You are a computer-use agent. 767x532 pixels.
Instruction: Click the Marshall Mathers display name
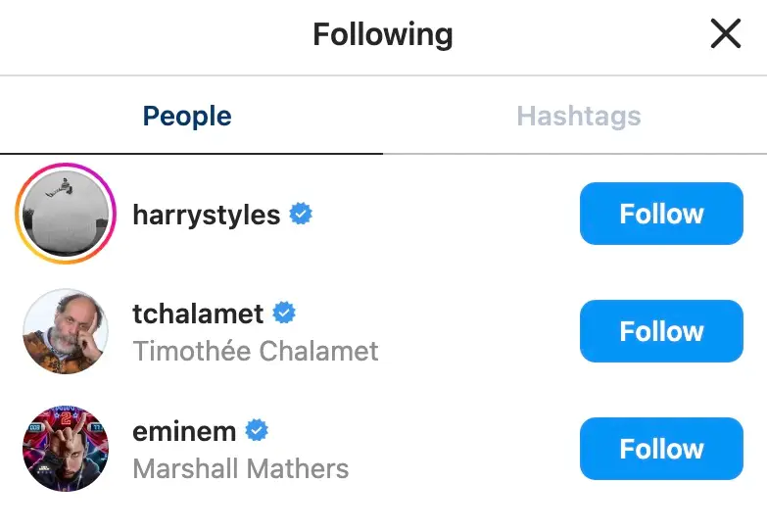[240, 468]
